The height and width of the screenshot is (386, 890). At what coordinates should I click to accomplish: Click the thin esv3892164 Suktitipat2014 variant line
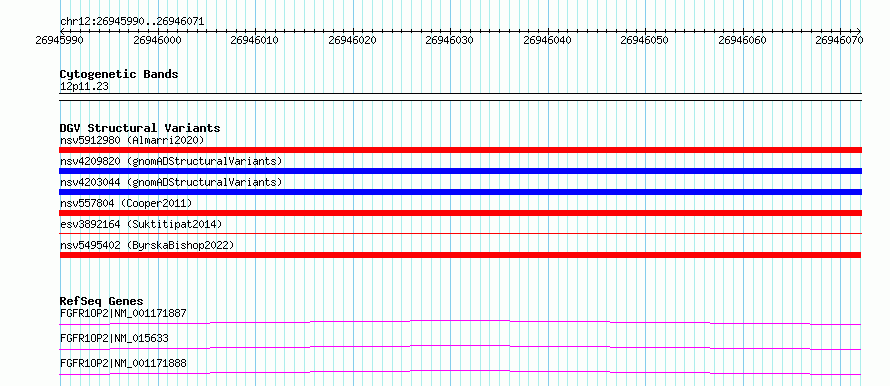(x=460, y=233)
